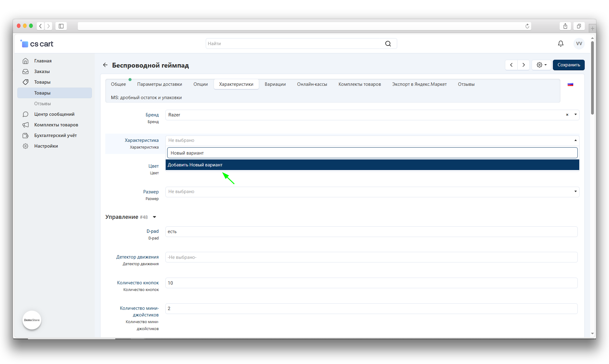609x364 pixels.
Task: Collapse the Управление section
Action: [154, 217]
